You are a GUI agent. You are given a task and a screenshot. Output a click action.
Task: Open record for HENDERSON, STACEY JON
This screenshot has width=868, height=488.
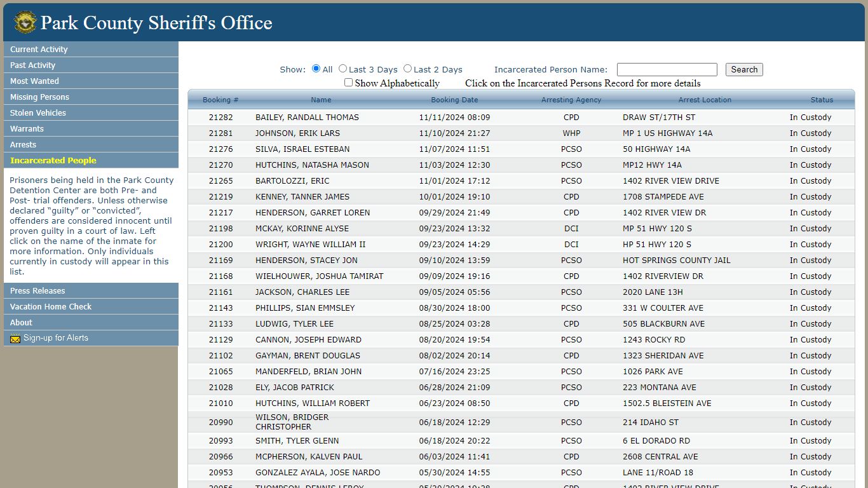pyautogui.click(x=521, y=261)
